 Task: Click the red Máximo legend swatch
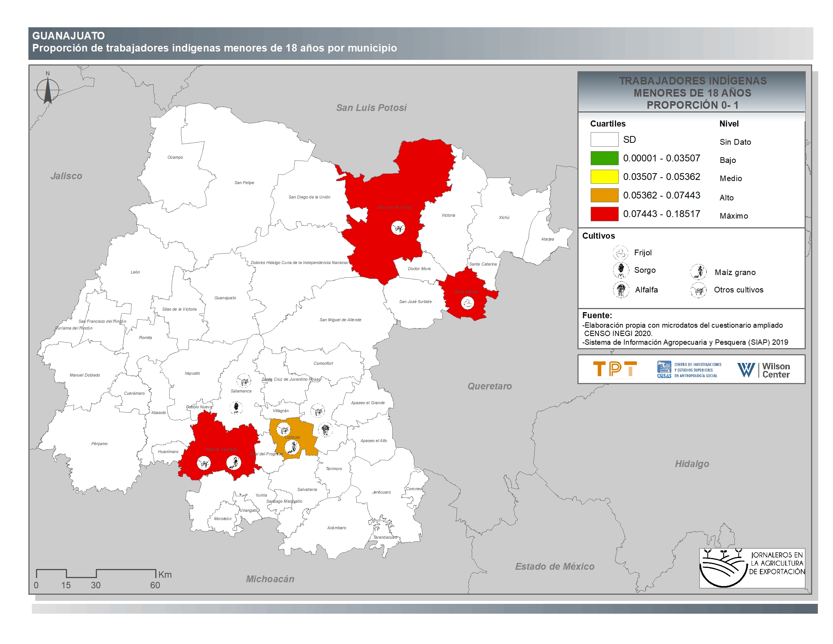coord(604,214)
